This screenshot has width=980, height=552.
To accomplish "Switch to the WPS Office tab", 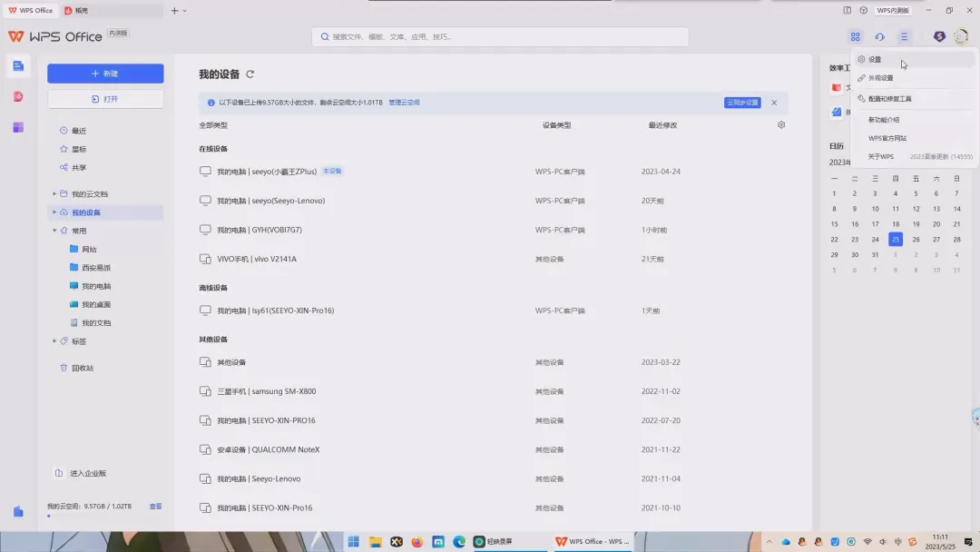I will [31, 11].
